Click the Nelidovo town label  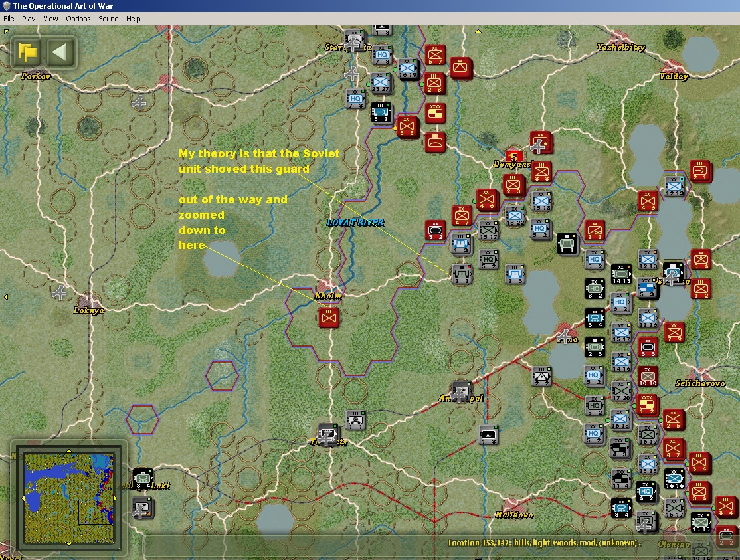coord(514,515)
